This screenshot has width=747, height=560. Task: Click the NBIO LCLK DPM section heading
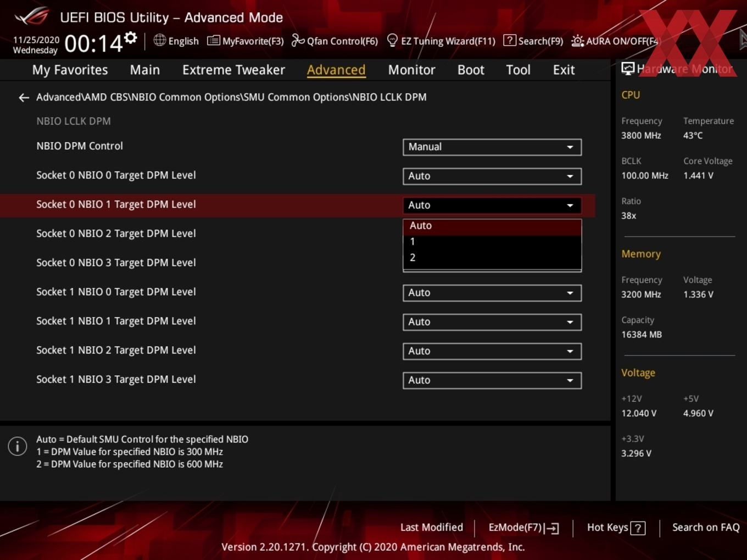[74, 121]
